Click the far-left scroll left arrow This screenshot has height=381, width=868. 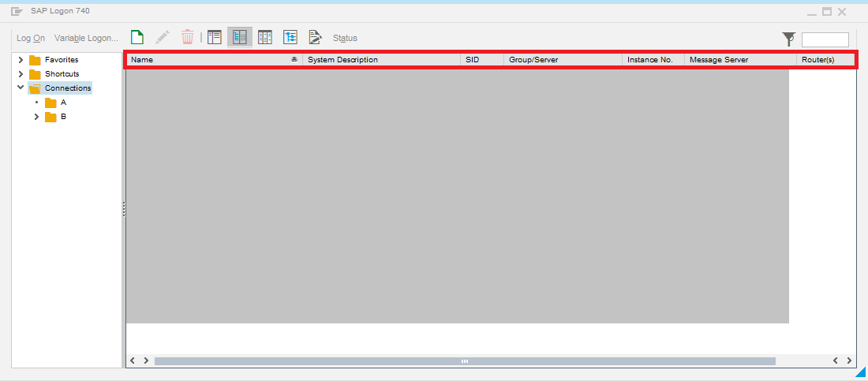[133, 361]
